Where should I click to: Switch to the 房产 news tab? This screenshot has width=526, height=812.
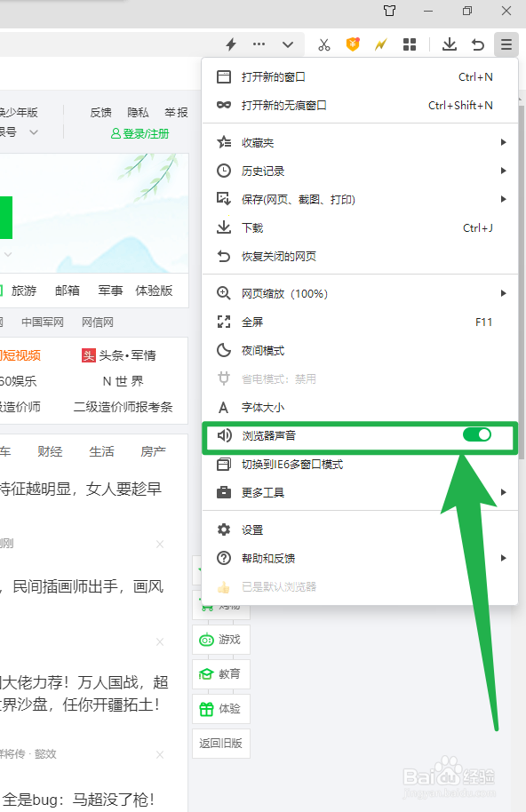tap(153, 451)
